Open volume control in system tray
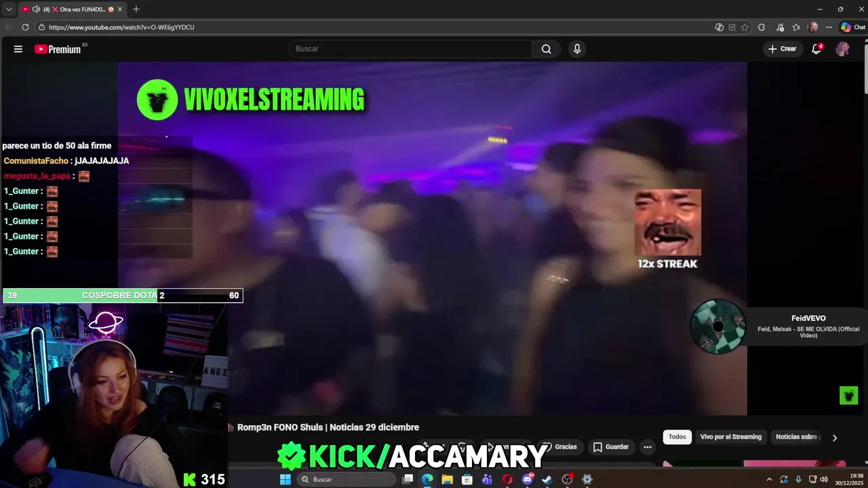 [x=824, y=479]
